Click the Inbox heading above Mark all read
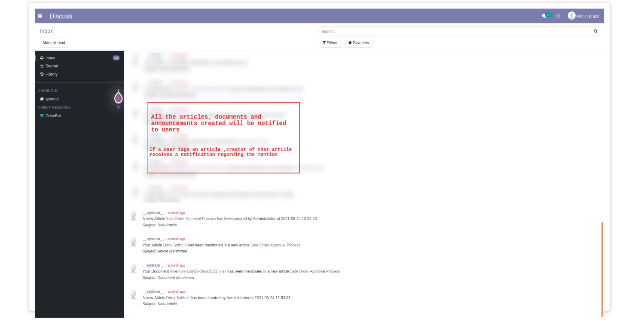 [x=46, y=31]
